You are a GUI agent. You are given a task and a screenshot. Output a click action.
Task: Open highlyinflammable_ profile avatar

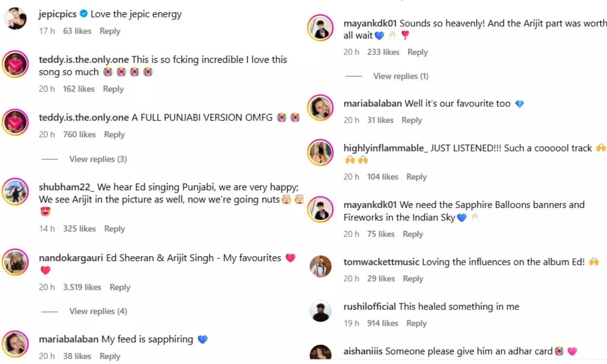(x=320, y=152)
